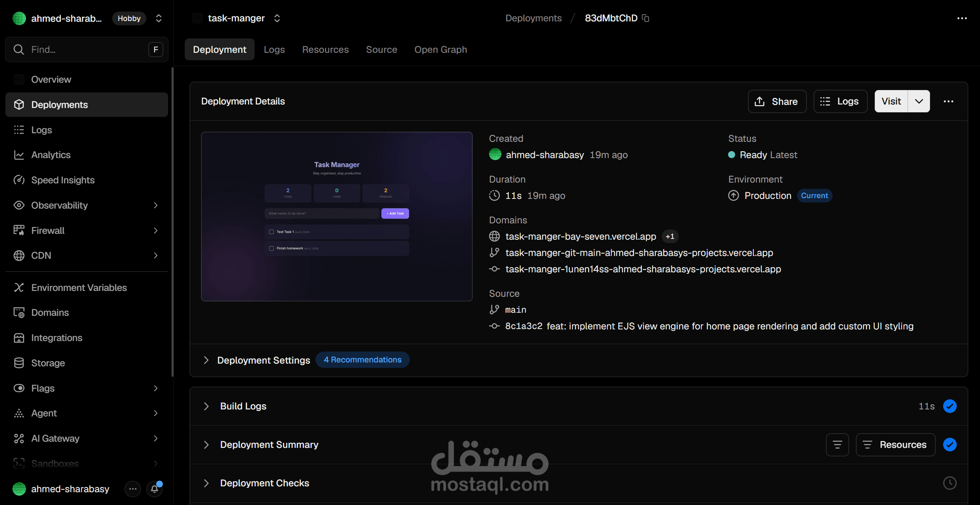The image size is (980, 505).
Task: Open the Visit button dropdown arrow
Action: tap(919, 101)
